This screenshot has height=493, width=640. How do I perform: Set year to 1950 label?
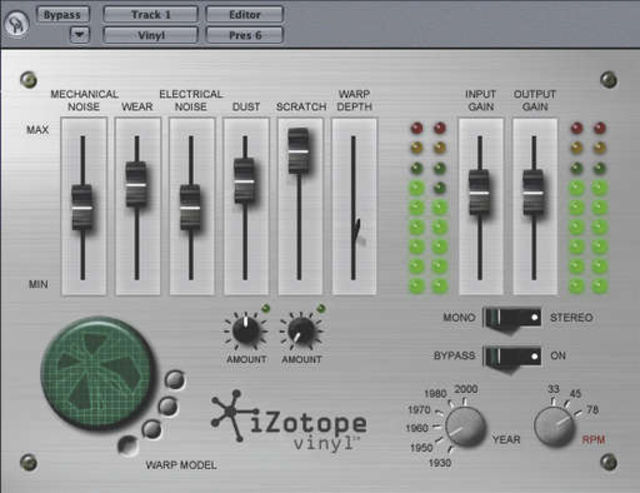[x=421, y=447]
